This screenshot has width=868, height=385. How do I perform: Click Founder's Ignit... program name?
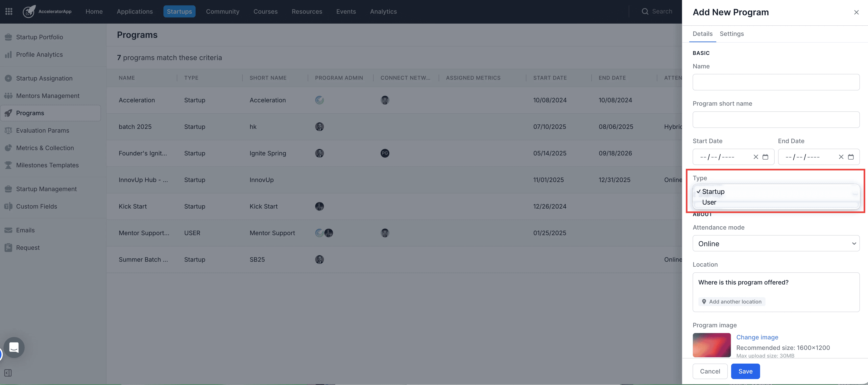(143, 153)
